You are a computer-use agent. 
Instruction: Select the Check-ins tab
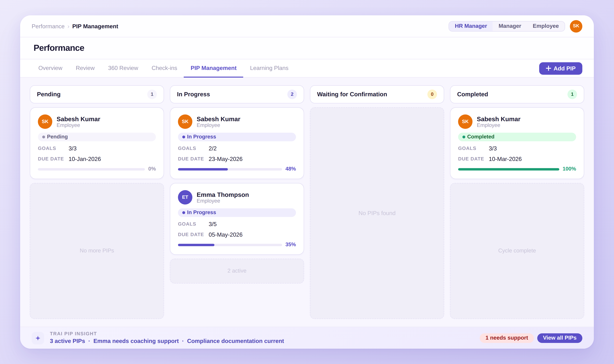(164, 68)
